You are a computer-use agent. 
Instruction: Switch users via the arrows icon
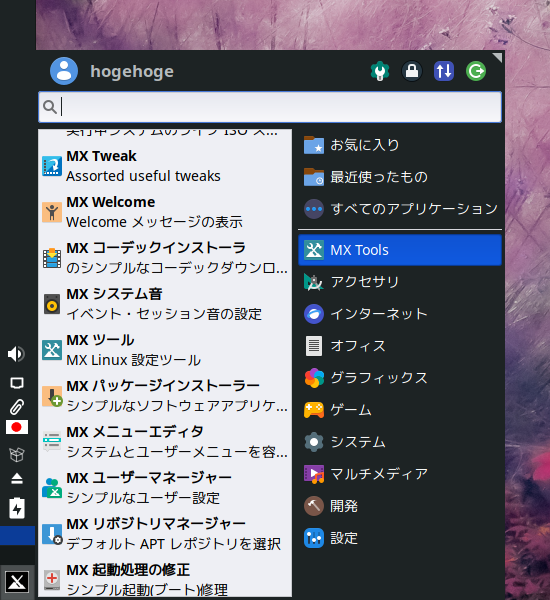tap(444, 71)
